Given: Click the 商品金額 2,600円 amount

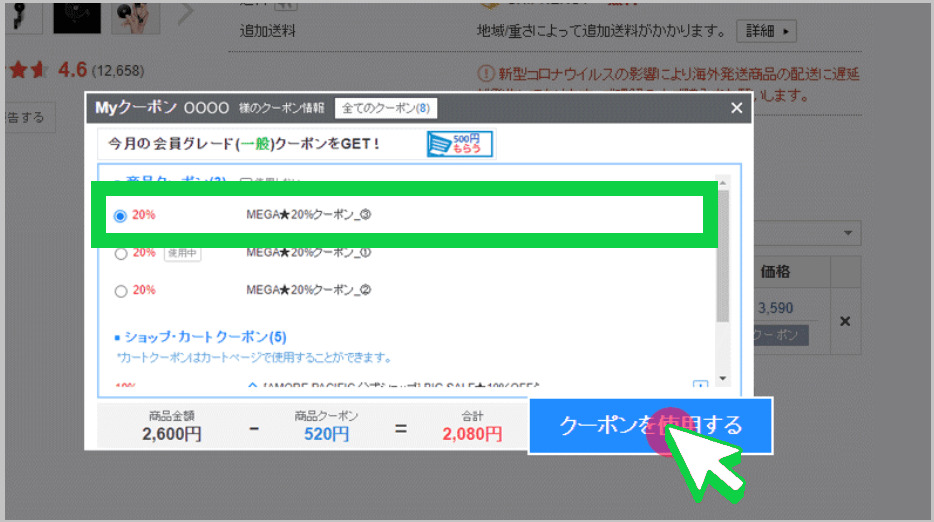Looking at the screenshot, I should tap(172, 434).
